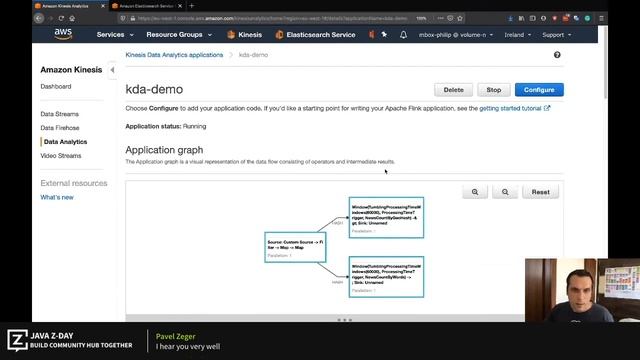This screenshot has width=640, height=360.
Task: Bookmark this page with star icon
Action: tap(460, 18)
